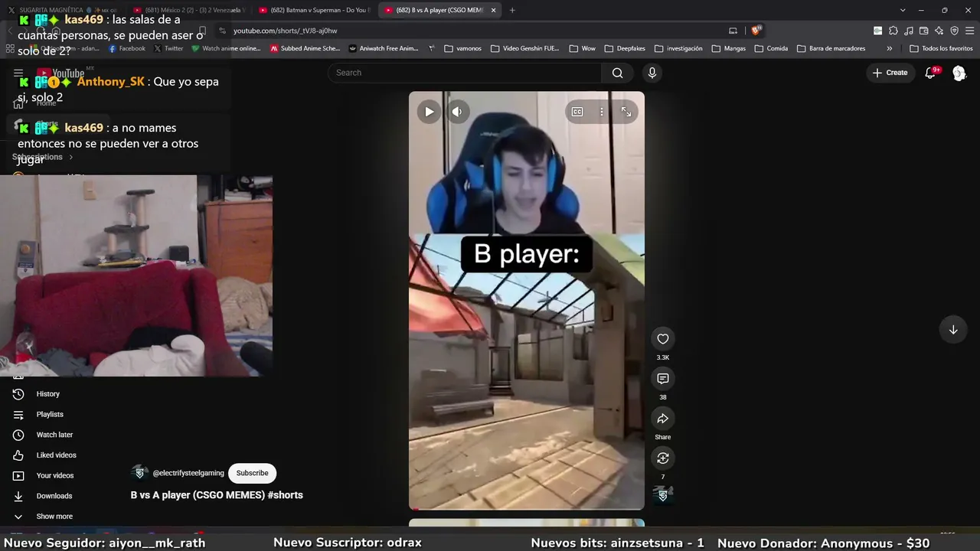Switch to the Batman v Superman tab
Image resolution: width=980 pixels, height=551 pixels.
pos(313,10)
